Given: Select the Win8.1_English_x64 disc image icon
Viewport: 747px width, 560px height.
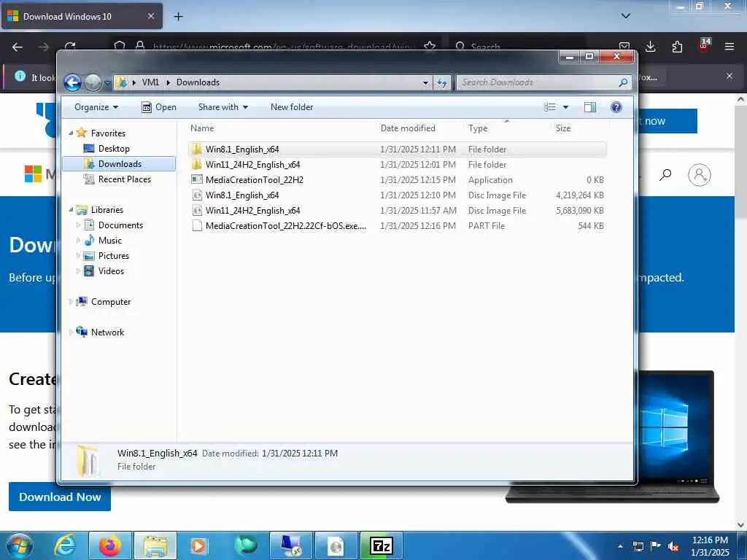Looking at the screenshot, I should tap(197, 195).
